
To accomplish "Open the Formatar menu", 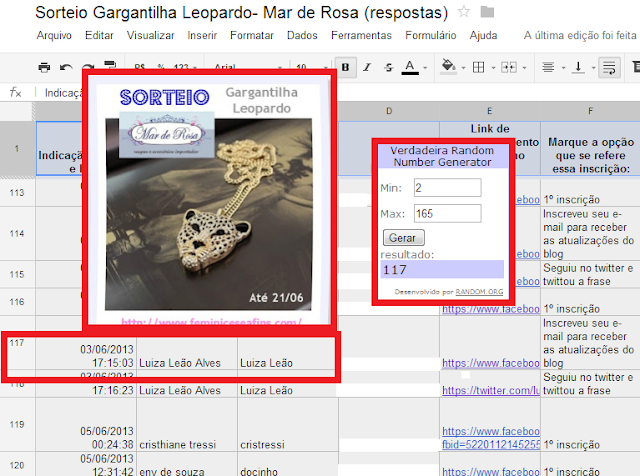I will tap(251, 36).
